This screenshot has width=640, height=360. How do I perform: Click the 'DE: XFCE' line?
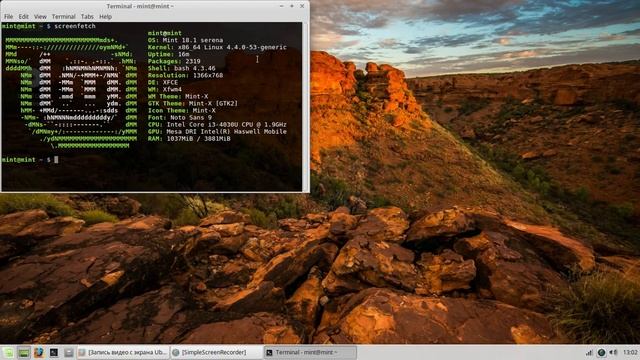[x=163, y=82]
